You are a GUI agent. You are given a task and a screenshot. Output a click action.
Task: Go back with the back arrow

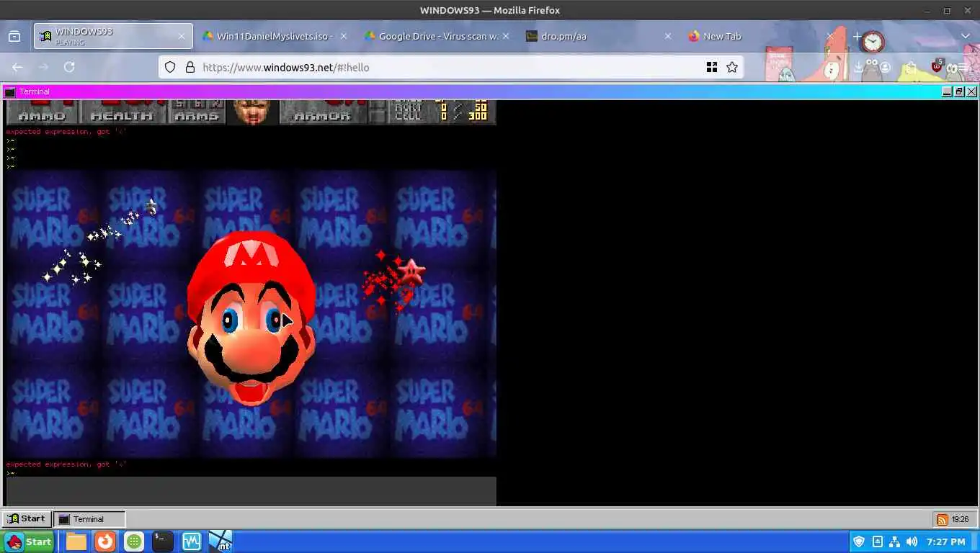tap(17, 67)
